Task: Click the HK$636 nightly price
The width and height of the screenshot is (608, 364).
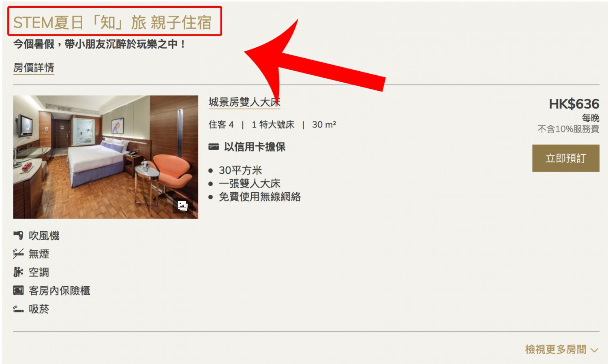Action: pyautogui.click(x=574, y=104)
